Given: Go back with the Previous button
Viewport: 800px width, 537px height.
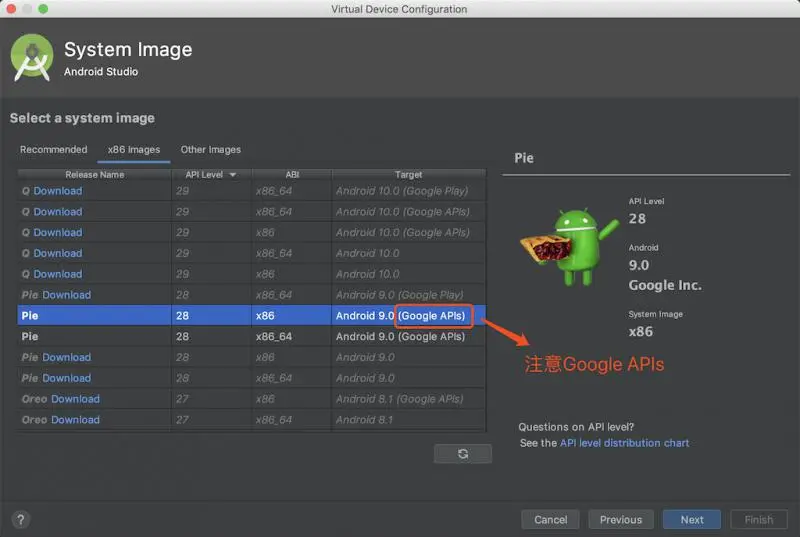Looking at the screenshot, I should [x=621, y=520].
